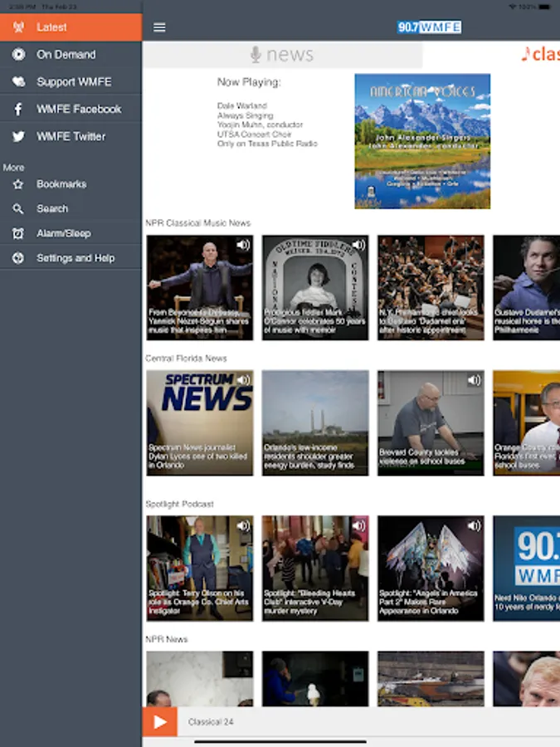Open Gustavo Dudamel's musical home story
Image resolution: width=560 pixels, height=747 pixels.
(527, 288)
